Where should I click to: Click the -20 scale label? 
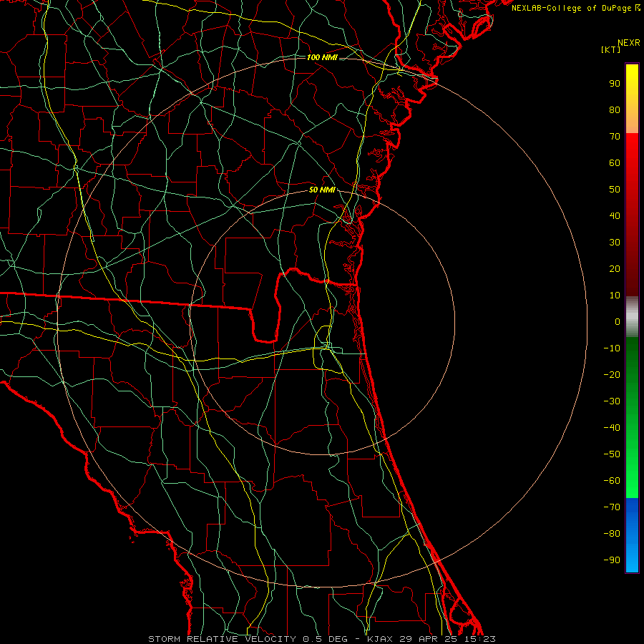pos(612,374)
